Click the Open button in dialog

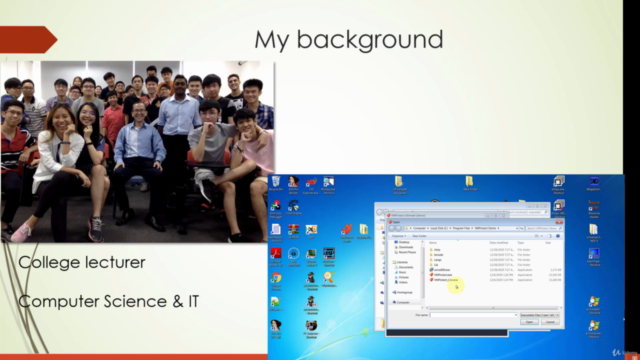[529, 322]
